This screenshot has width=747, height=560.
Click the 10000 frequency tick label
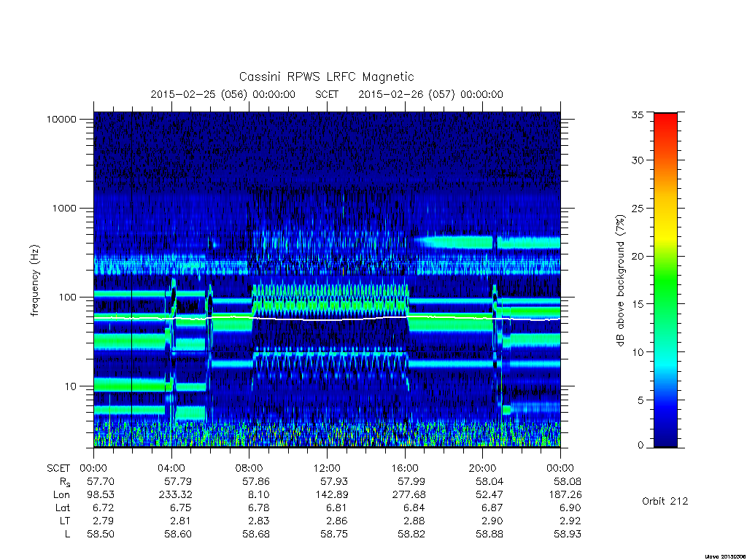[61, 119]
